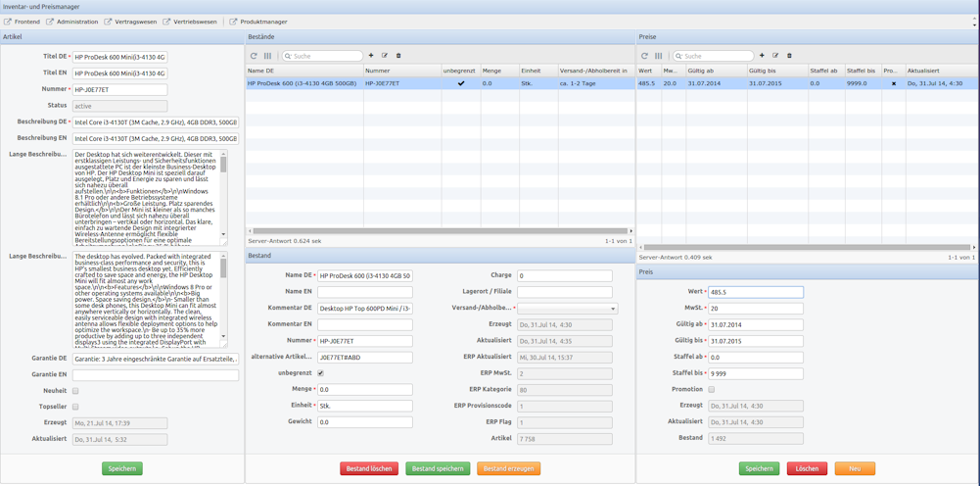Tick the Promotion checkbox in Preis form
Viewport: 980px width, 486px height.
pos(712,390)
